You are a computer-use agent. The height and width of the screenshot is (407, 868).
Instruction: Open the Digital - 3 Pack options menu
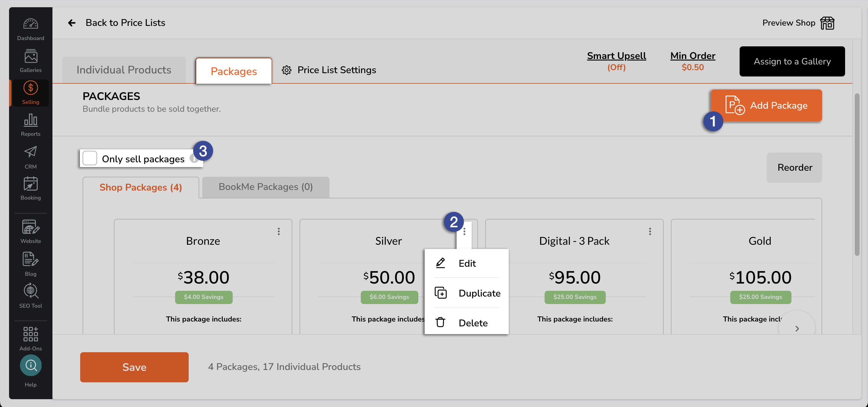(x=650, y=231)
